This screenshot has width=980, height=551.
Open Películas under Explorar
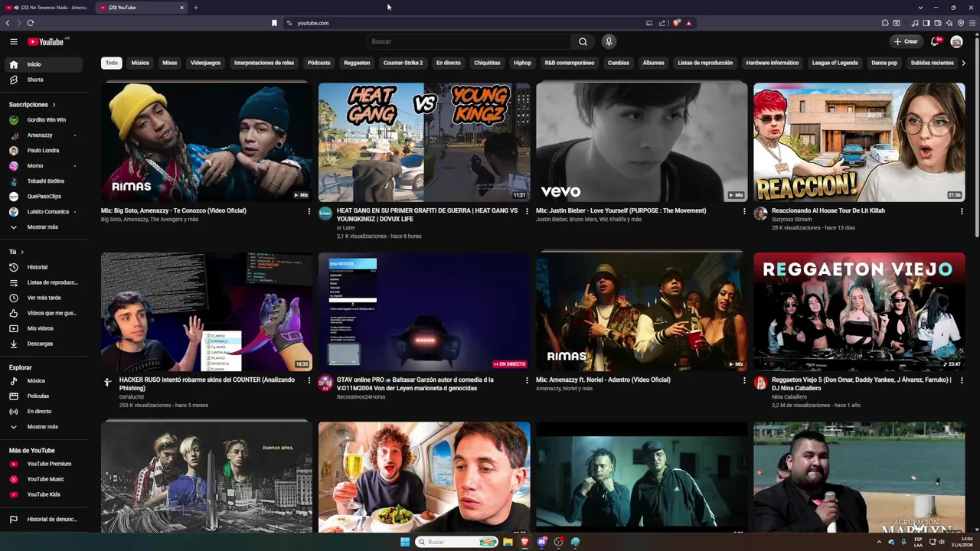44,396
